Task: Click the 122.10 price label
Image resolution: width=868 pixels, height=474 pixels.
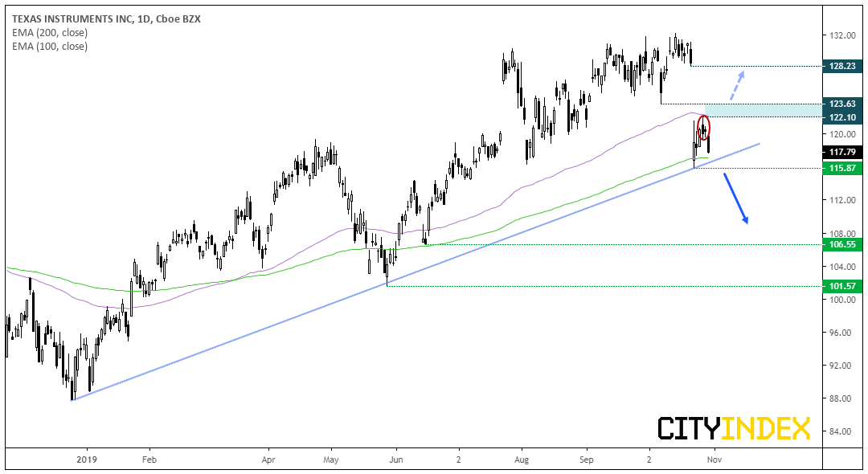Action: pos(842,117)
